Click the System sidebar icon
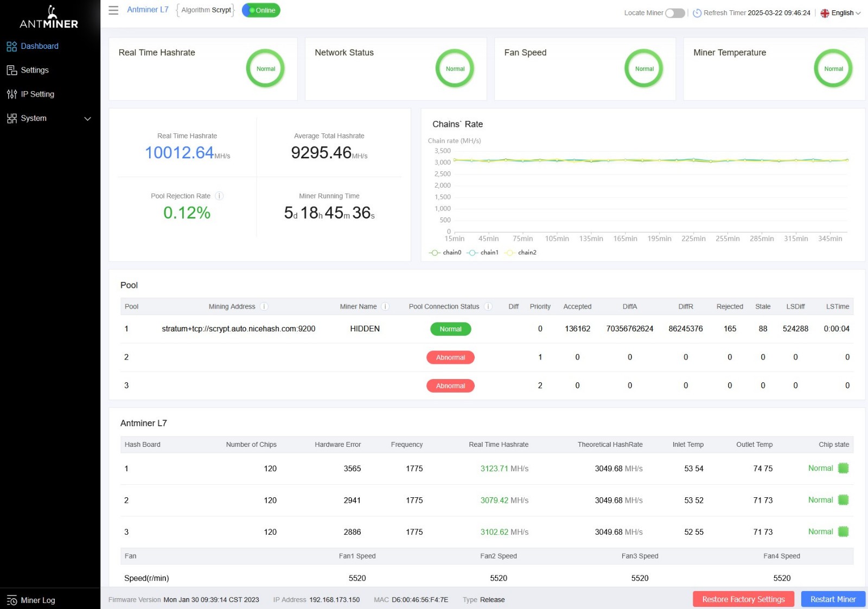This screenshot has width=868, height=609. tap(12, 118)
